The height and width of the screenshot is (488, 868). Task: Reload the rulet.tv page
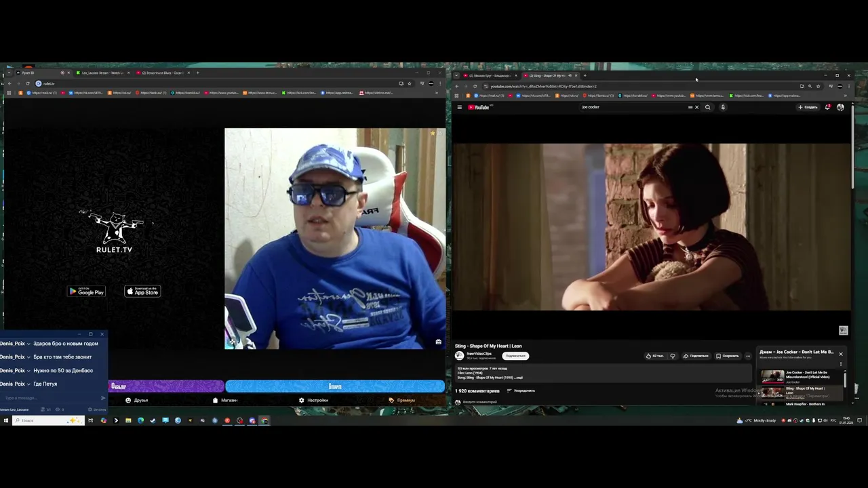point(27,83)
